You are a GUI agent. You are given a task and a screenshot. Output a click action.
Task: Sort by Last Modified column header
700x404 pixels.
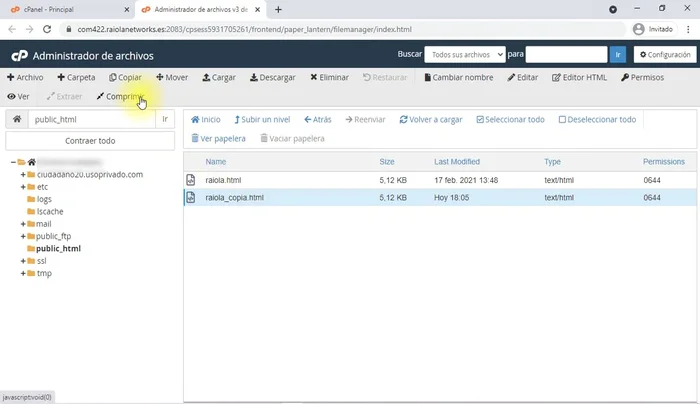[457, 162]
